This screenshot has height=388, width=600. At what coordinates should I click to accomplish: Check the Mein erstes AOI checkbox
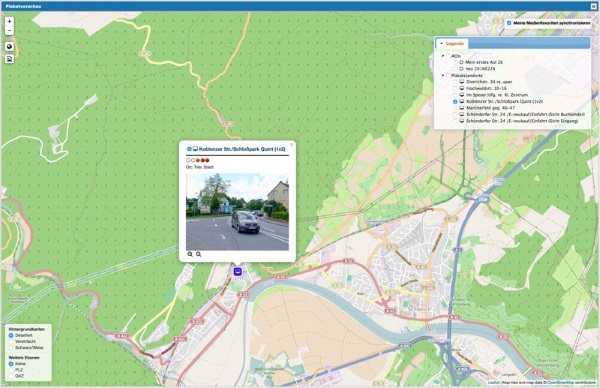click(455, 62)
